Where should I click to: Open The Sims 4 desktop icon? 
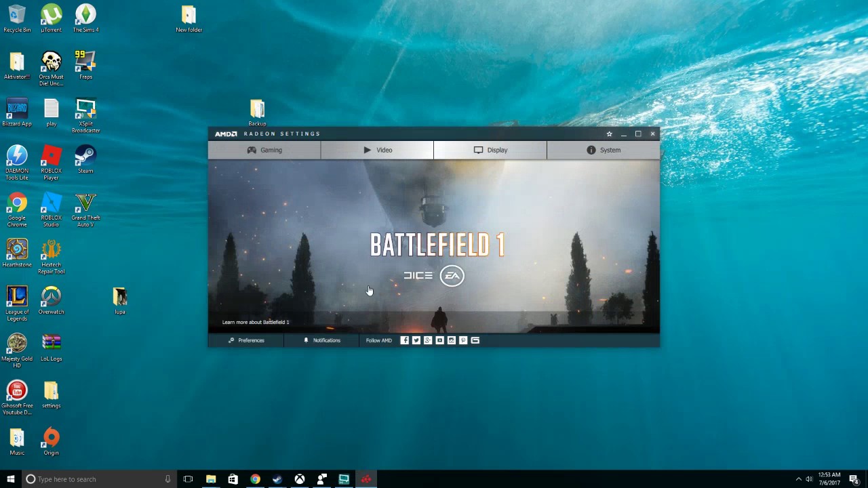[x=85, y=19]
